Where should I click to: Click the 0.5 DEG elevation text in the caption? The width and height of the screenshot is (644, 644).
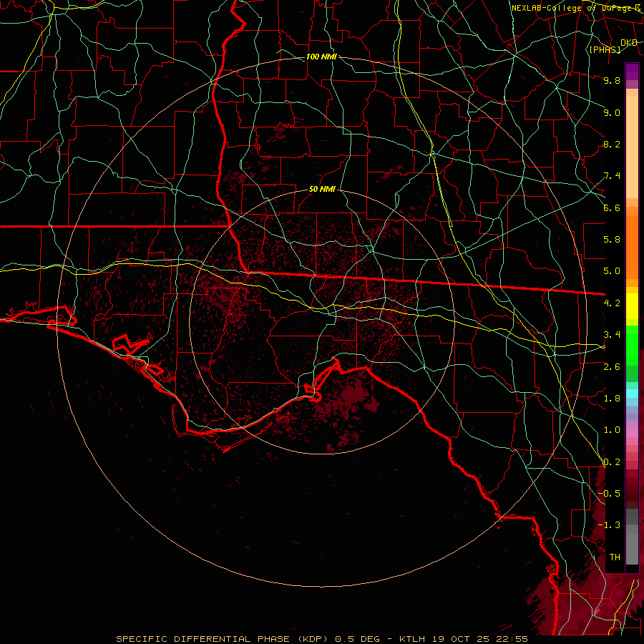coord(357,639)
